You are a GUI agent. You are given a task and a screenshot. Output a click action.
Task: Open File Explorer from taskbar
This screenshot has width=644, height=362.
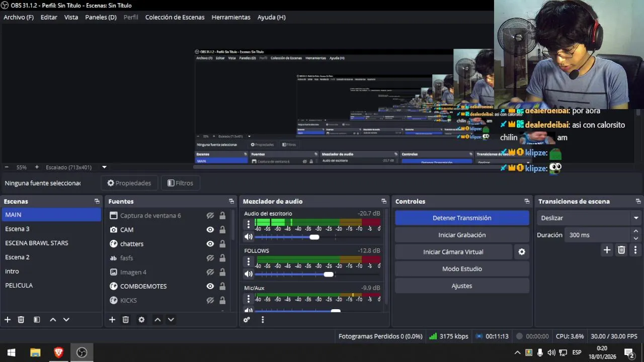(x=35, y=352)
